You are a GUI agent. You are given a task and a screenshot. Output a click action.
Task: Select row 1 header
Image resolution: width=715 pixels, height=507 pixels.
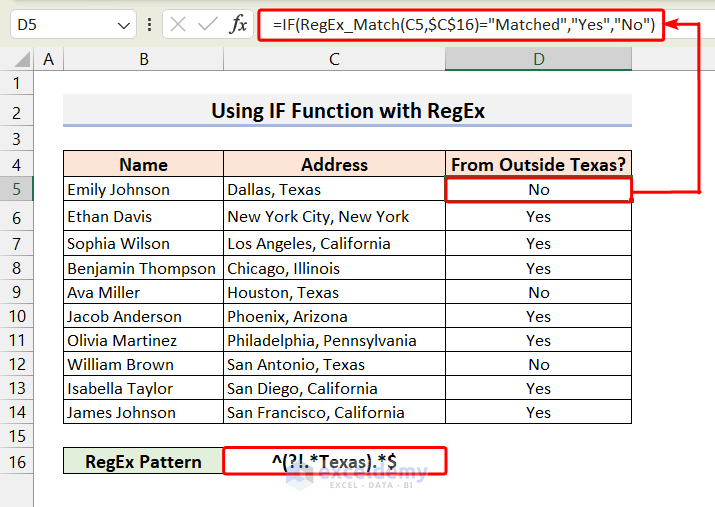[x=16, y=83]
